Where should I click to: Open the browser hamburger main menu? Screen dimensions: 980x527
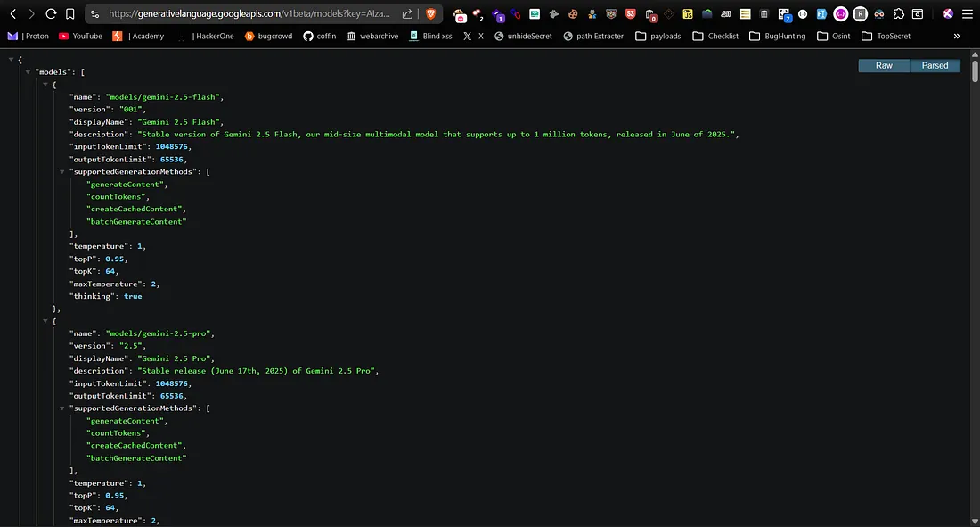coord(967,13)
